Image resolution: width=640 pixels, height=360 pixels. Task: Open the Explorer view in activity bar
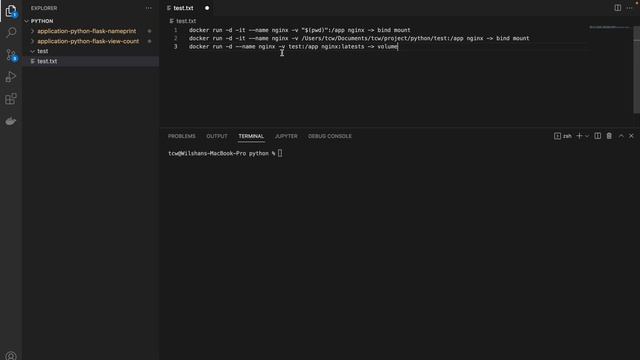[x=11, y=11]
